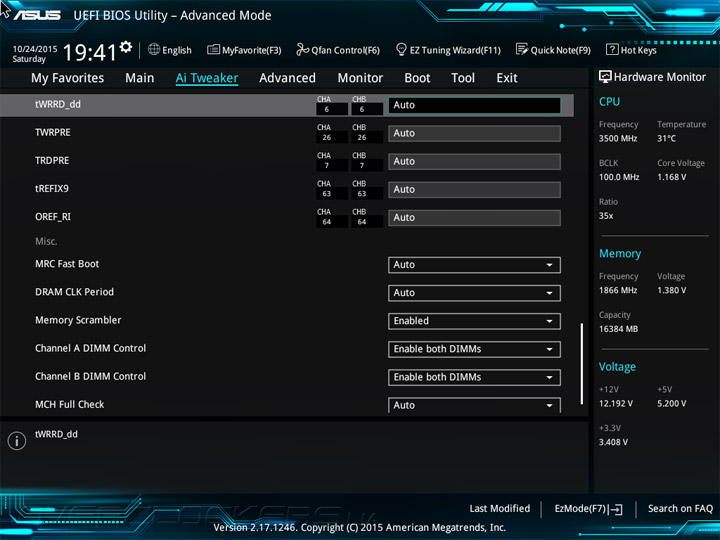Switch to the Advanced tab
Image resolution: width=720 pixels, height=540 pixels.
coord(287,78)
